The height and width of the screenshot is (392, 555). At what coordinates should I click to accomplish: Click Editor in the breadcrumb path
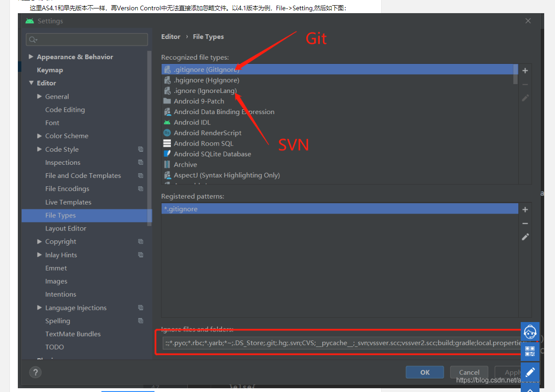click(x=170, y=36)
